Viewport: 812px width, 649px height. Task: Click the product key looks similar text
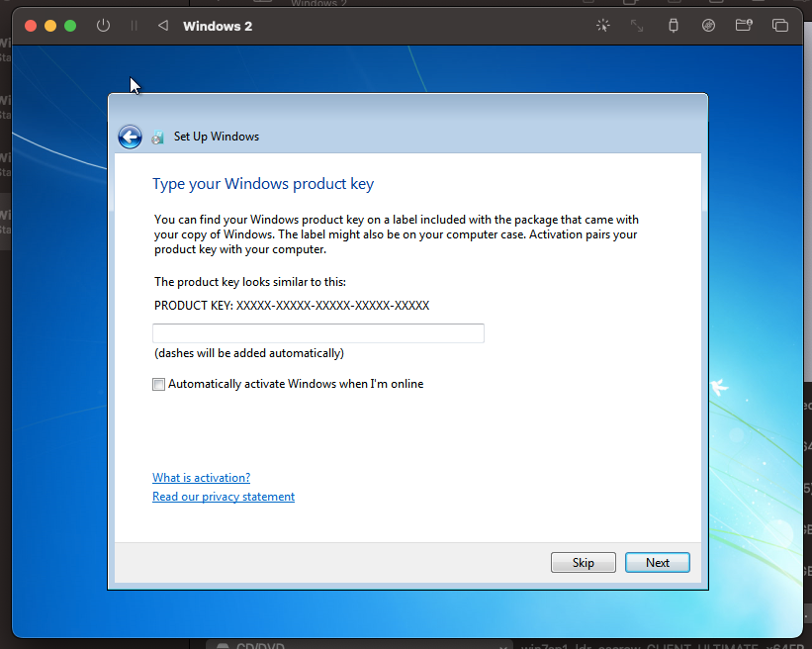[250, 282]
